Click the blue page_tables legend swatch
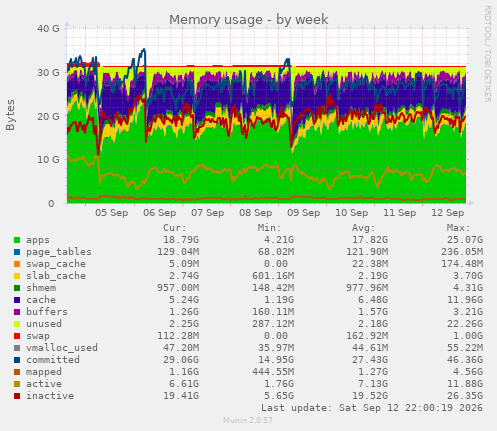This screenshot has height=431, width=497. (x=17, y=252)
